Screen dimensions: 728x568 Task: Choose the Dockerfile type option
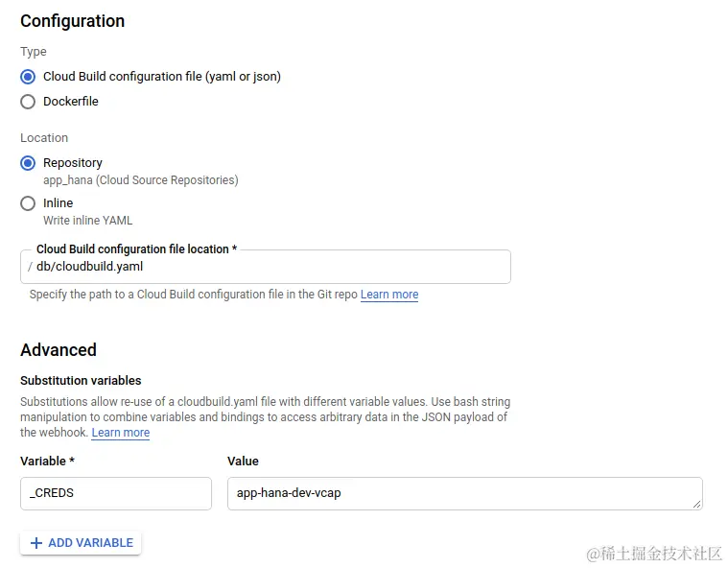[x=28, y=102]
